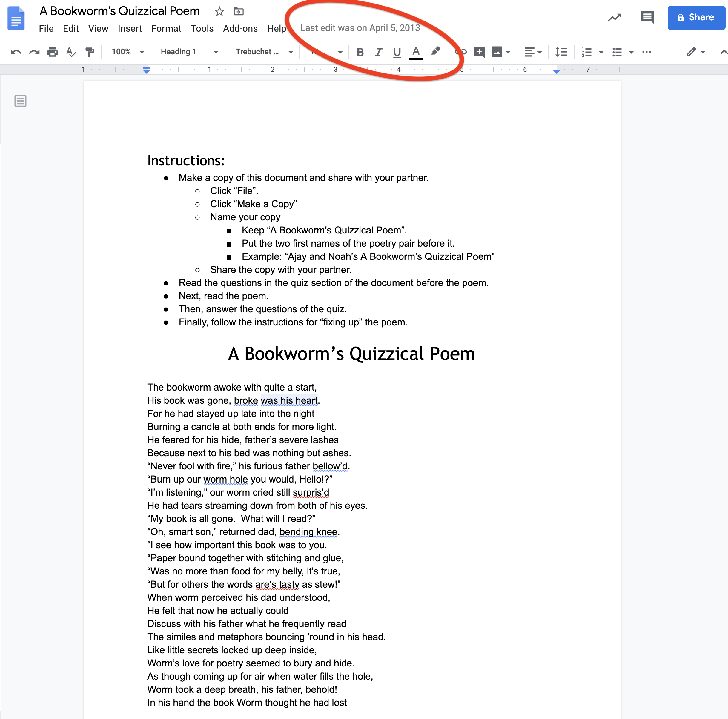Click the 'A Bookworm's Quizzical Poem' title field

tap(120, 11)
